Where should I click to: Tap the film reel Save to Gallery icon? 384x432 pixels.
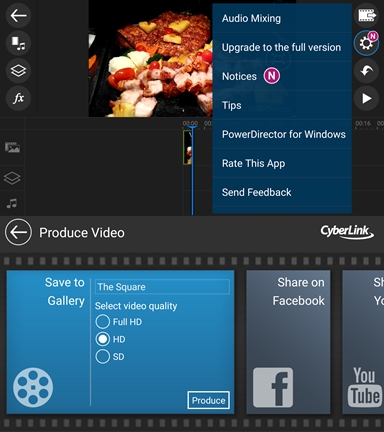click(33, 387)
